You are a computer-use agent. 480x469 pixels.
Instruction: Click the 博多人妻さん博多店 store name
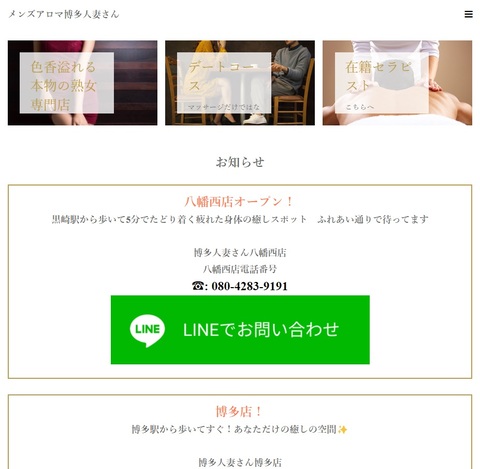(240, 462)
